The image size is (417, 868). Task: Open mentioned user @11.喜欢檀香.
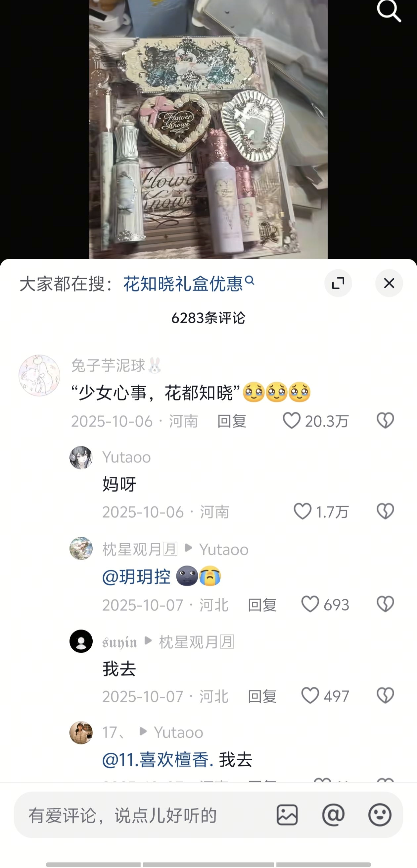(x=158, y=760)
